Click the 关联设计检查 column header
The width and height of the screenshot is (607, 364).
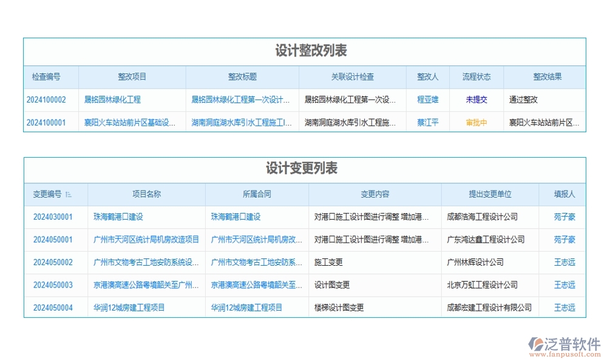351,76
